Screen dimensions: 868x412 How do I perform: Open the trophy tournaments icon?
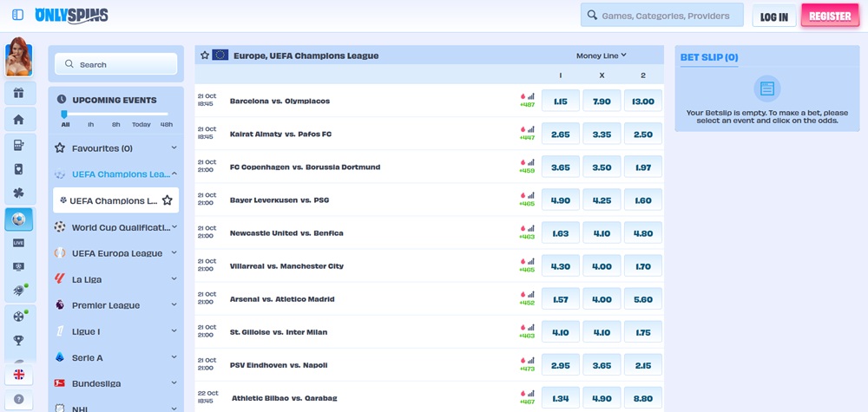click(19, 340)
